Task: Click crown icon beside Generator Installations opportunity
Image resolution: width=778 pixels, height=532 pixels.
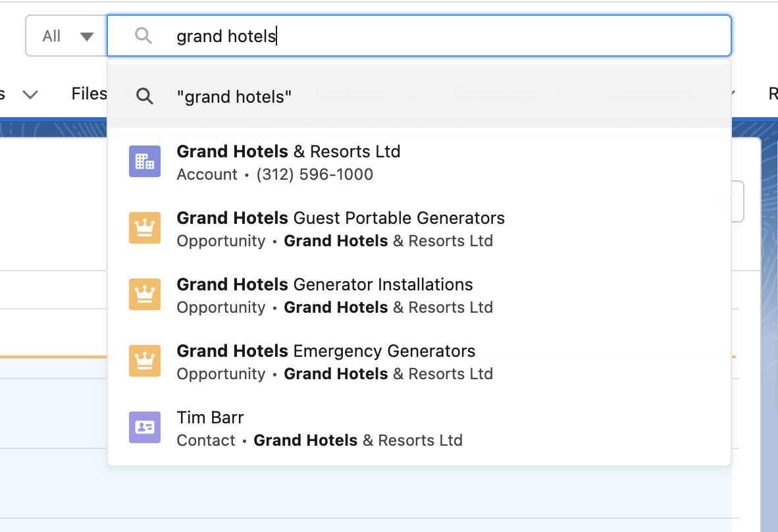Action: click(144, 294)
